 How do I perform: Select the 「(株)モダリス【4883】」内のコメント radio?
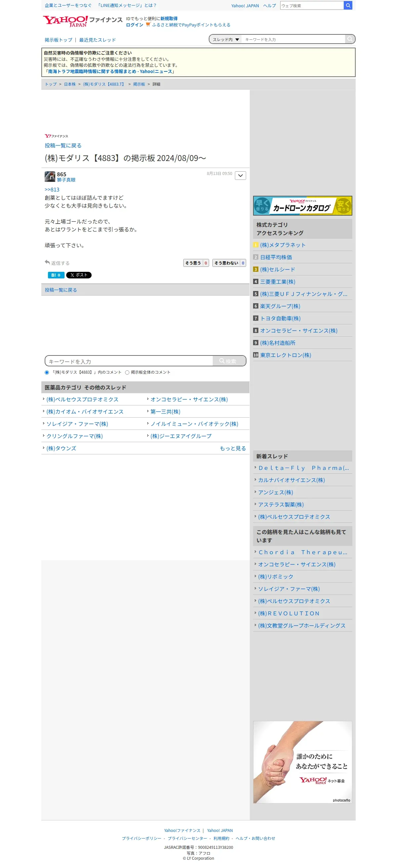pyautogui.click(x=47, y=372)
